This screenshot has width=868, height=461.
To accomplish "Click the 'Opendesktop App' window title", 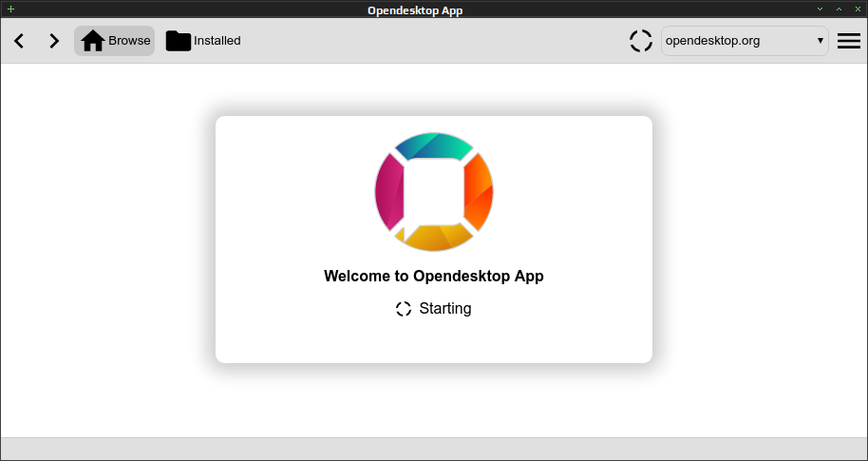I will [x=415, y=10].
